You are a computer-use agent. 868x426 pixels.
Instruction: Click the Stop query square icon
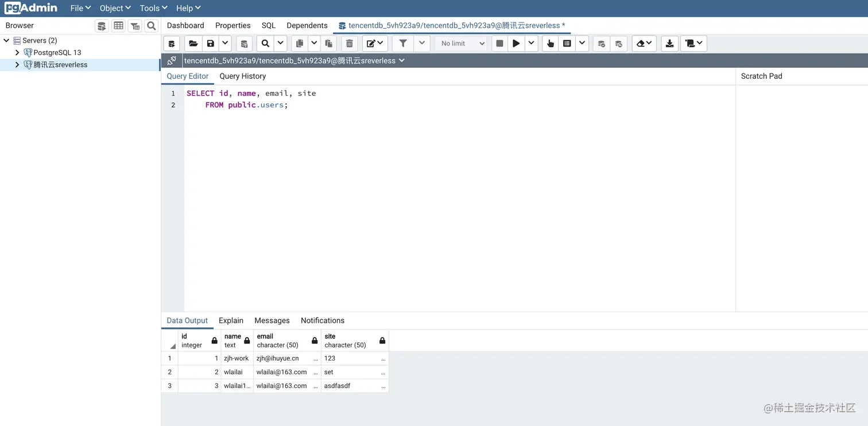point(499,44)
